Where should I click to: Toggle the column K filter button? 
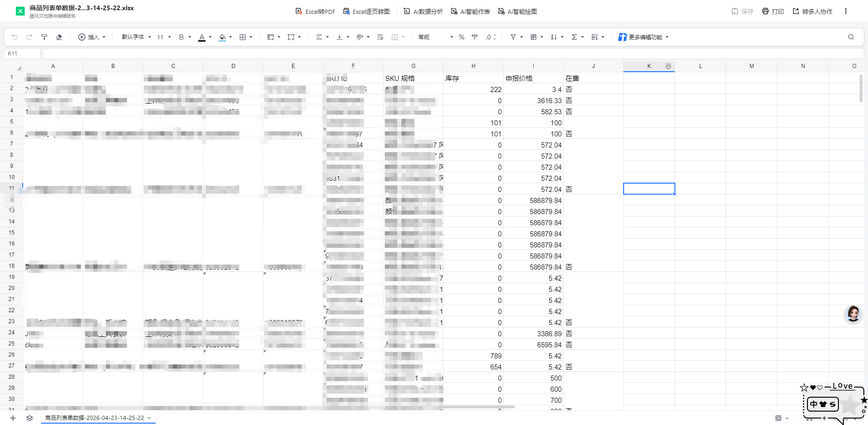point(668,67)
